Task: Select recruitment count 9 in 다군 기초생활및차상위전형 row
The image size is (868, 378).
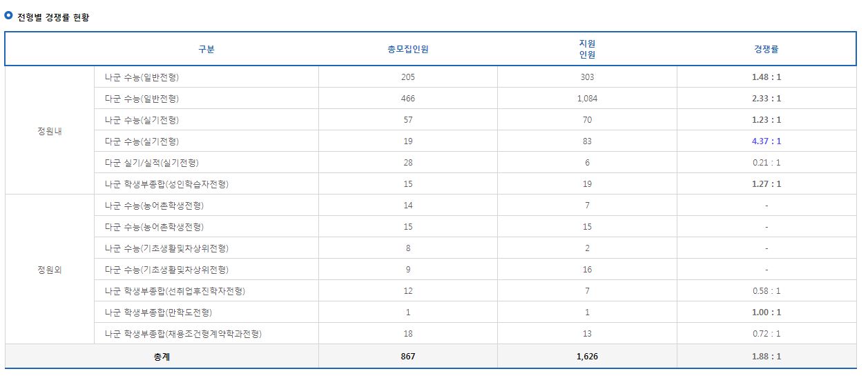Action: tap(408, 270)
